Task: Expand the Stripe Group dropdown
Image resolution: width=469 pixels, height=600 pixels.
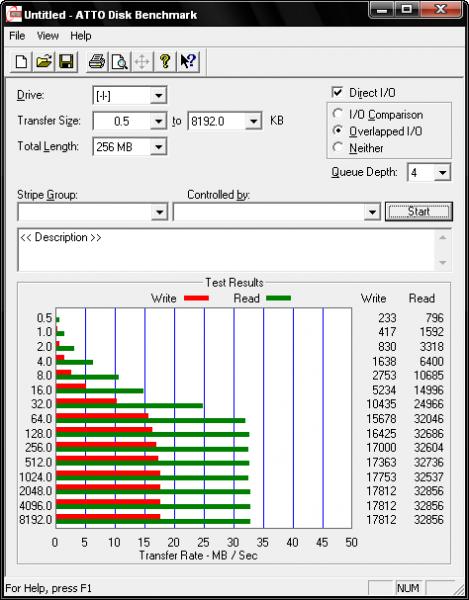Action: 159,212
